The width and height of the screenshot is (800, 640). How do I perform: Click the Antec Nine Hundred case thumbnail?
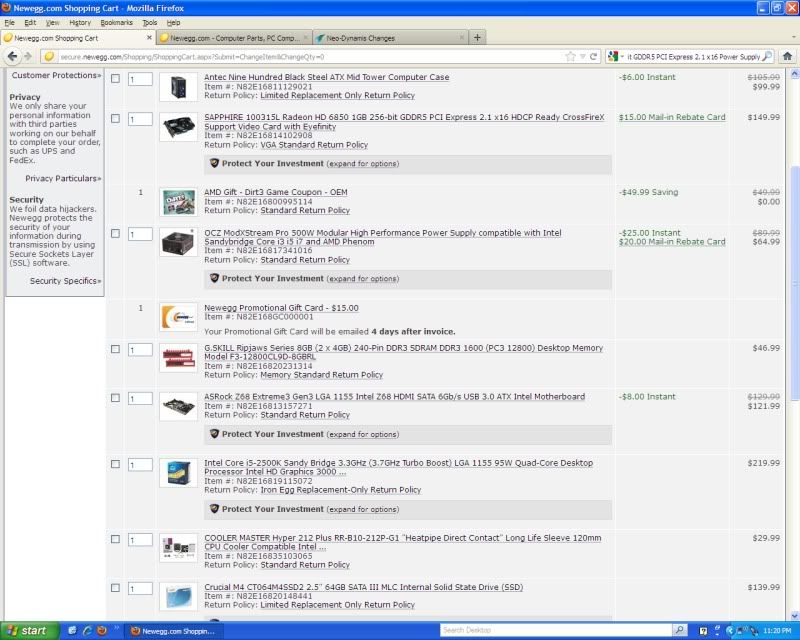tap(178, 87)
